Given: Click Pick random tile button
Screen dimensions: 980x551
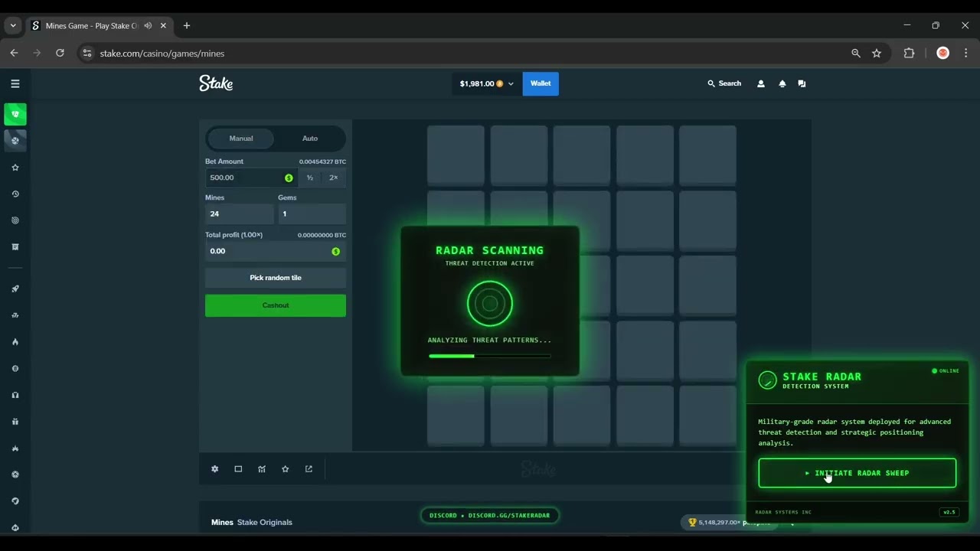Looking at the screenshot, I should (276, 278).
